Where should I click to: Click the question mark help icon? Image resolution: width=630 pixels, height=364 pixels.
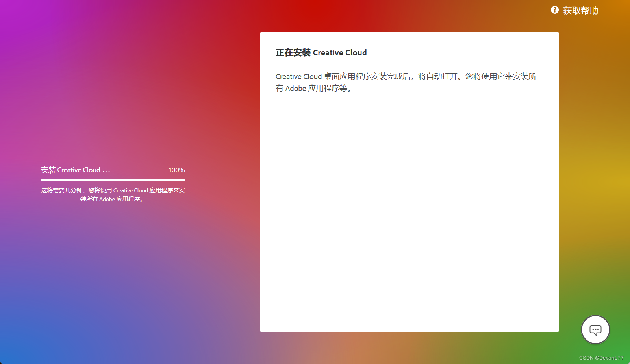coord(554,10)
